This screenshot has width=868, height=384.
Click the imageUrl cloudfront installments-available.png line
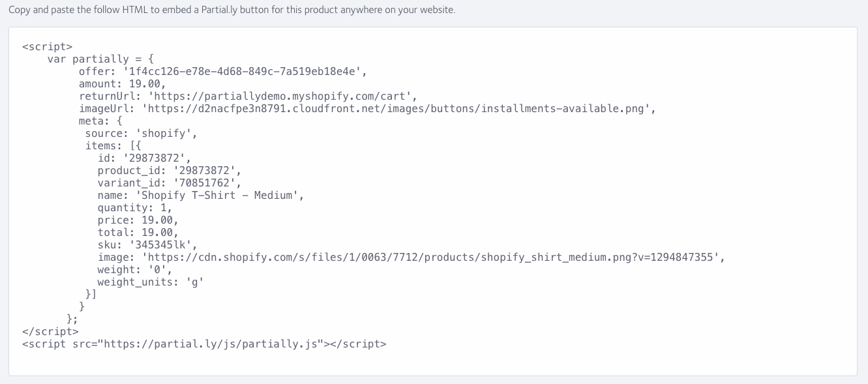coord(367,109)
